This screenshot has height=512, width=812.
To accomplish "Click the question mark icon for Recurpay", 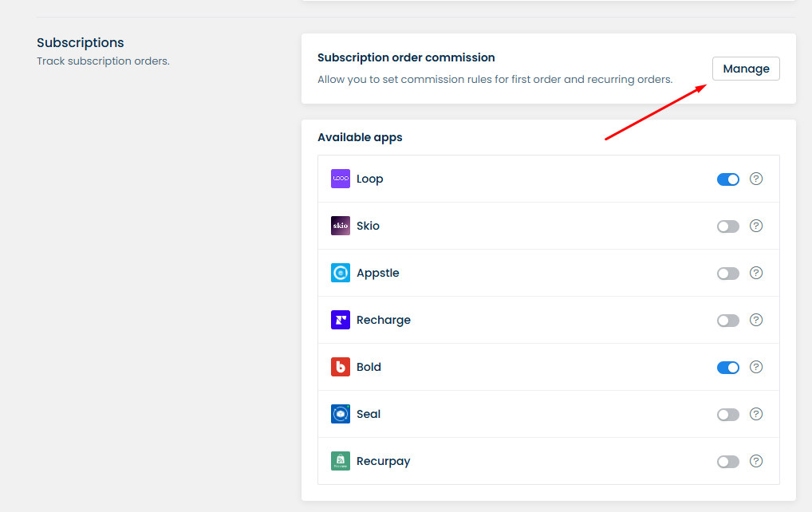I will pos(757,461).
